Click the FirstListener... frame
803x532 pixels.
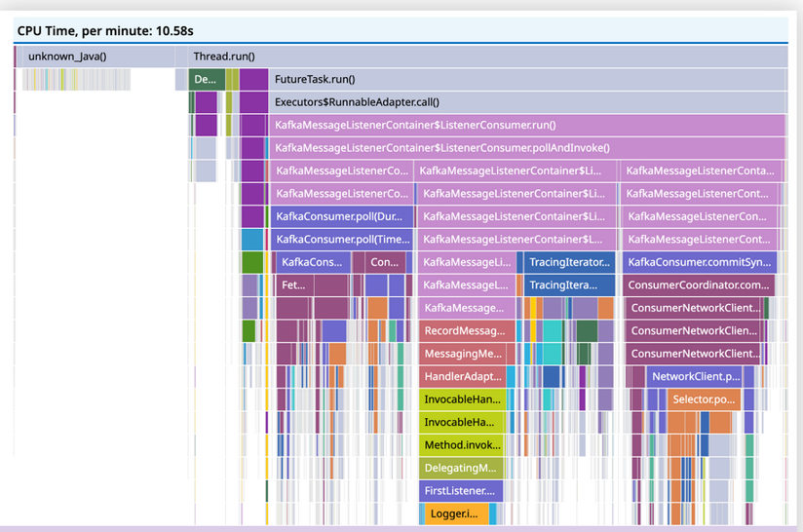461,491
